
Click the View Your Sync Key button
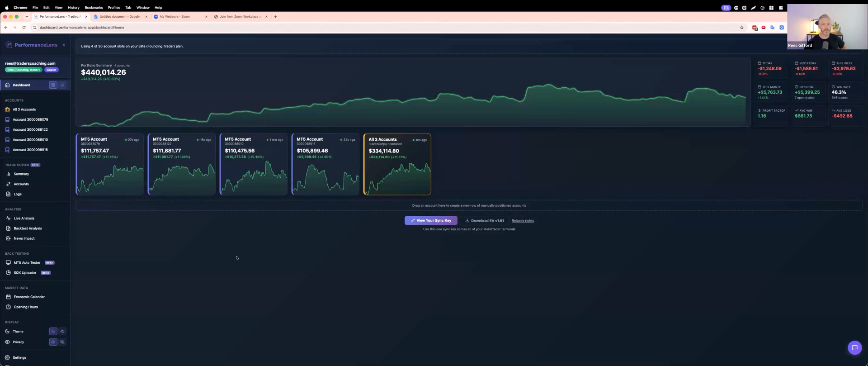click(x=431, y=221)
